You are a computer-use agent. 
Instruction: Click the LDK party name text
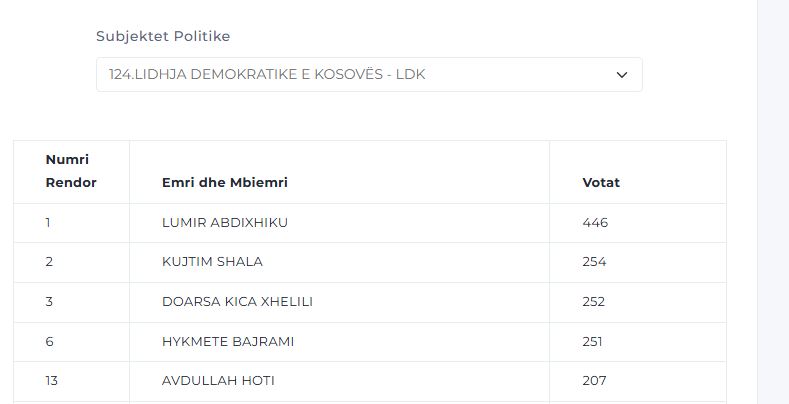click(x=267, y=75)
